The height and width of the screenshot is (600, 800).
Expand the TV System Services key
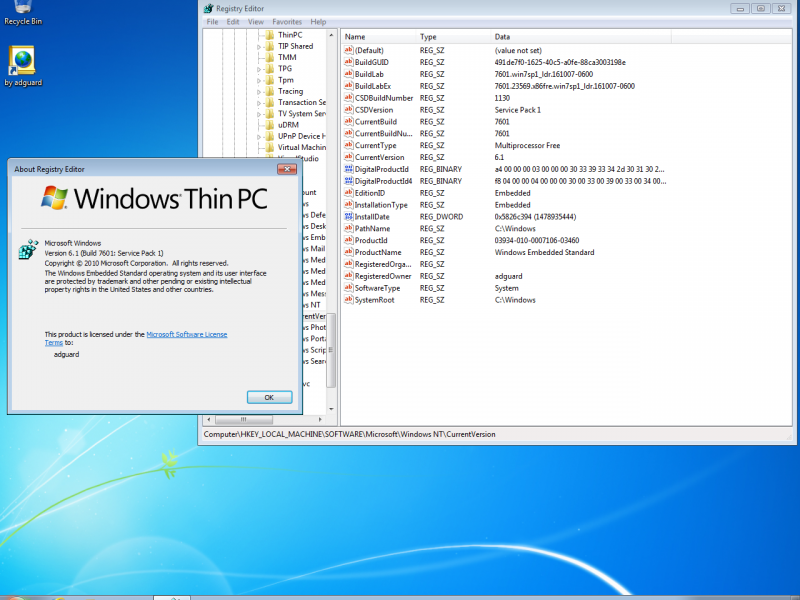pos(259,114)
